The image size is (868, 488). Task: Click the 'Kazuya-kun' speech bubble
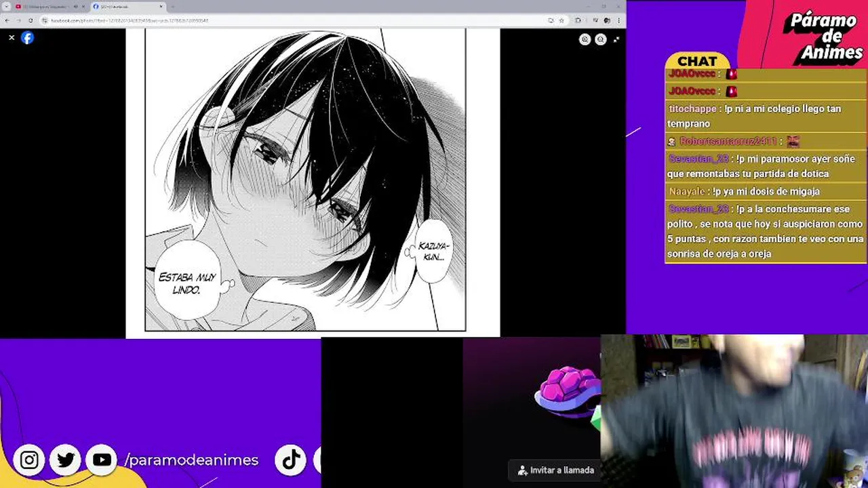(x=432, y=251)
